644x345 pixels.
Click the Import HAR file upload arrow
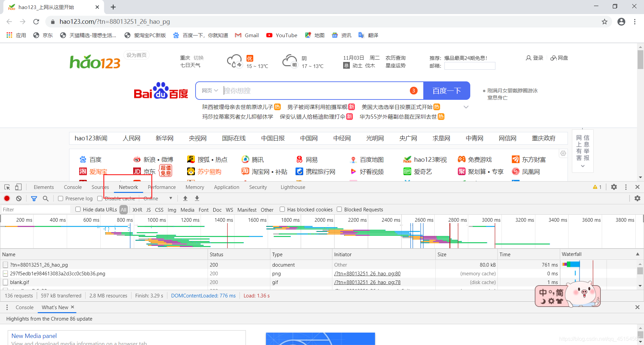(185, 198)
